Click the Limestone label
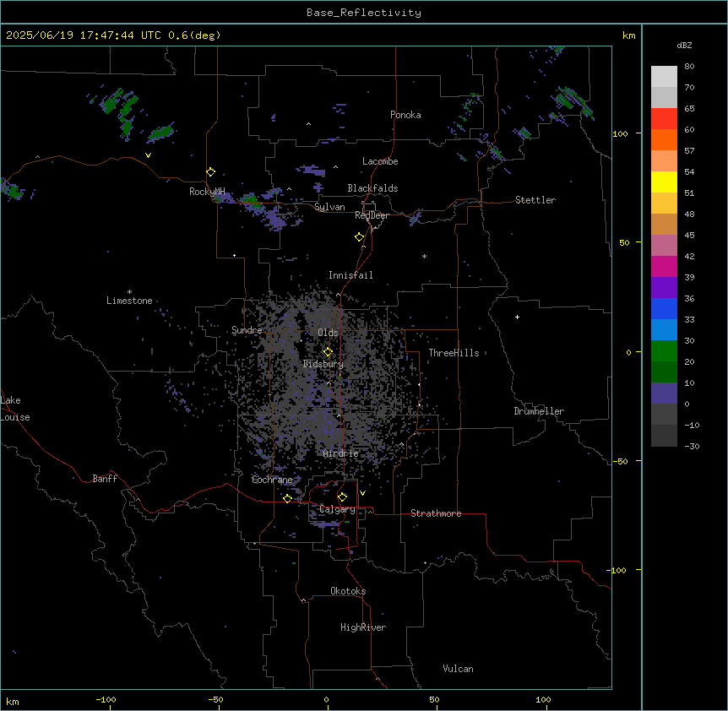The image size is (728, 711). tap(129, 301)
